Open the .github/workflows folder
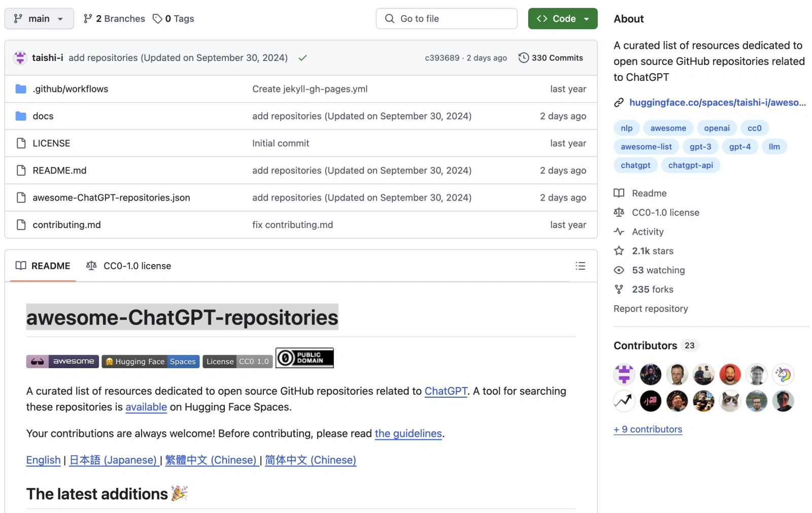Screen dimensions: 812x513 click(x=70, y=89)
